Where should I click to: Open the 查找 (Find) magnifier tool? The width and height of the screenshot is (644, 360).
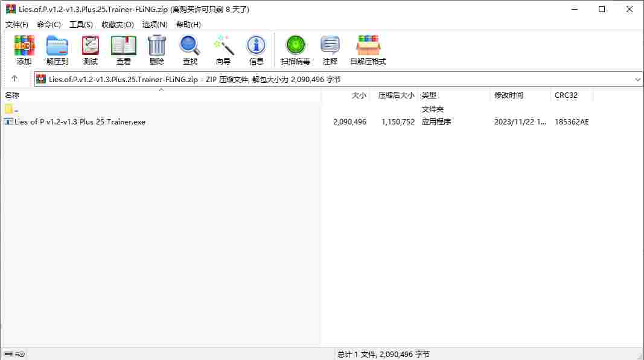pos(190,50)
